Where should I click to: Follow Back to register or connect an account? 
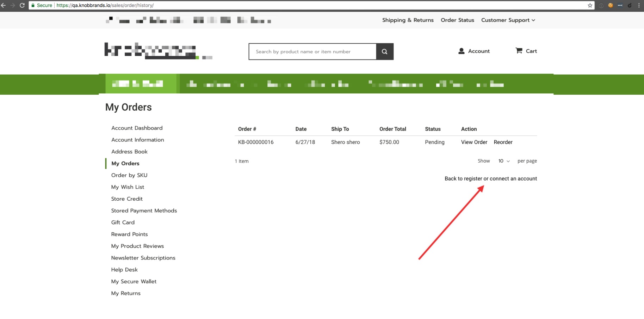click(x=490, y=179)
